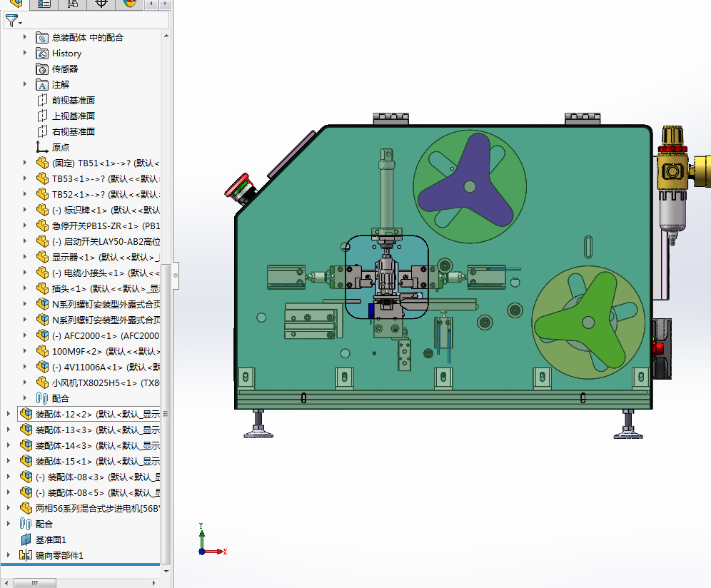Click the part icon of 两相56系列混合式步进电机
The height and width of the screenshot is (588, 711).
click(25, 507)
